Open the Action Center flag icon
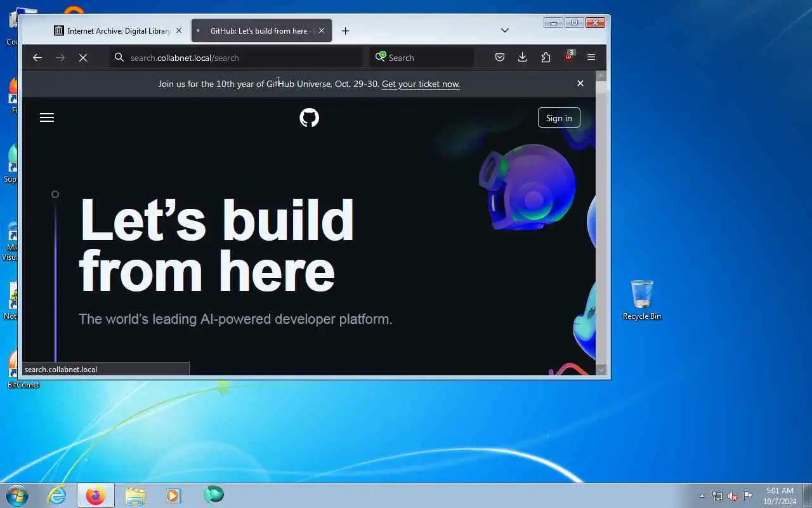 (x=748, y=496)
